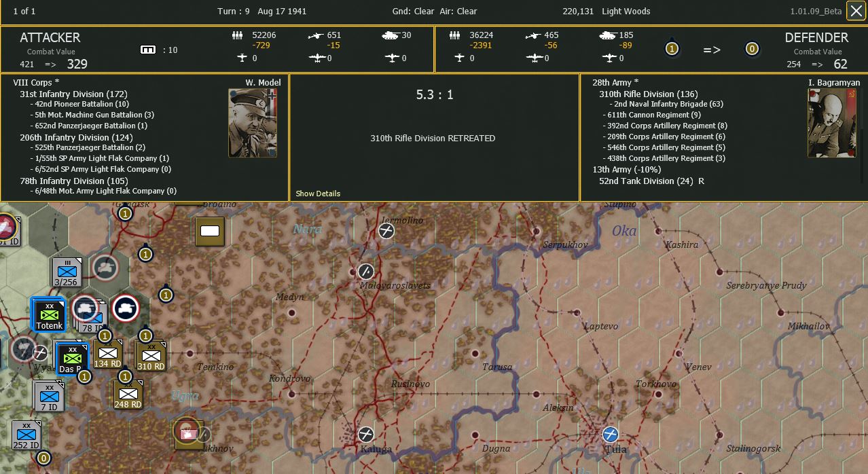The width and height of the screenshot is (868, 474).
Task: Click the airbase marker at Maloyaroslavets
Action: (366, 272)
